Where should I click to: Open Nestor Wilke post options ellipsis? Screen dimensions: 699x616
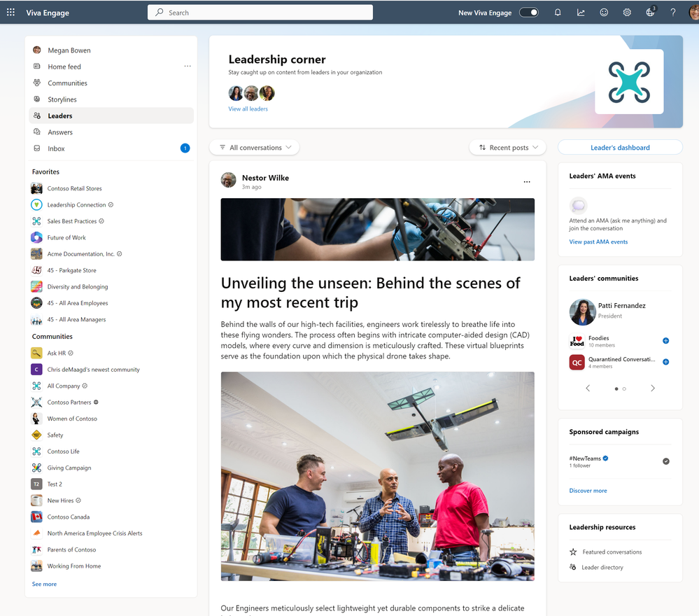(x=527, y=181)
